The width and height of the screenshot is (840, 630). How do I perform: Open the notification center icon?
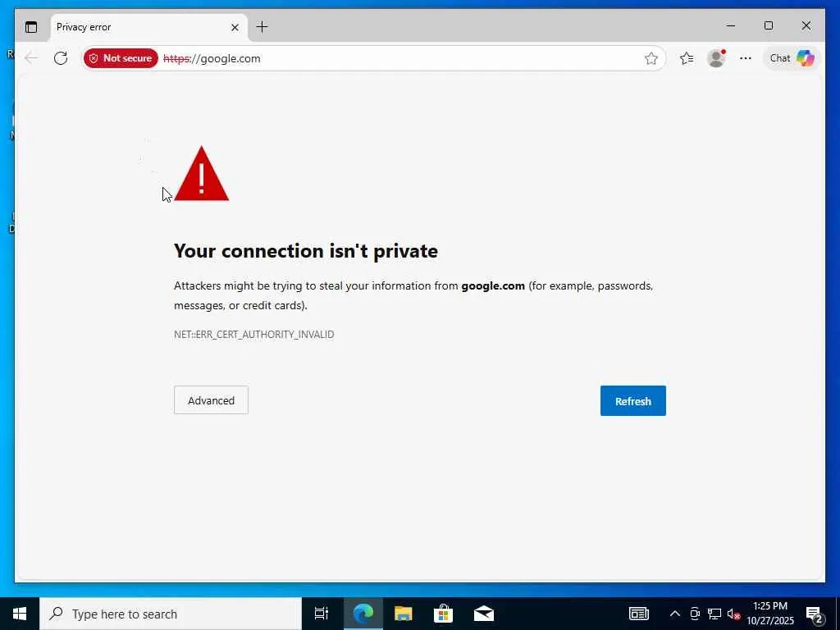click(x=815, y=614)
